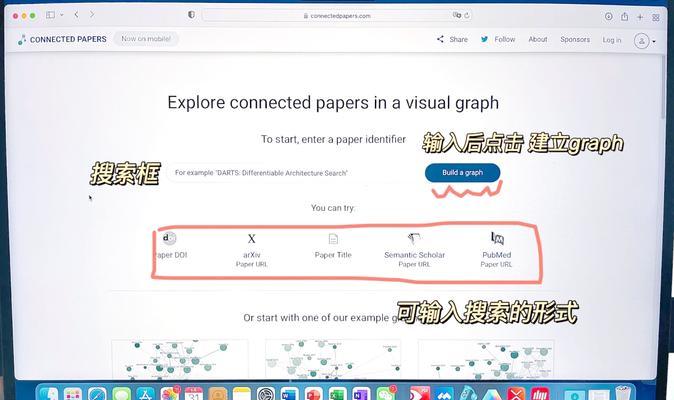Toggle the Safari sidebar icon

pyautogui.click(x=50, y=15)
